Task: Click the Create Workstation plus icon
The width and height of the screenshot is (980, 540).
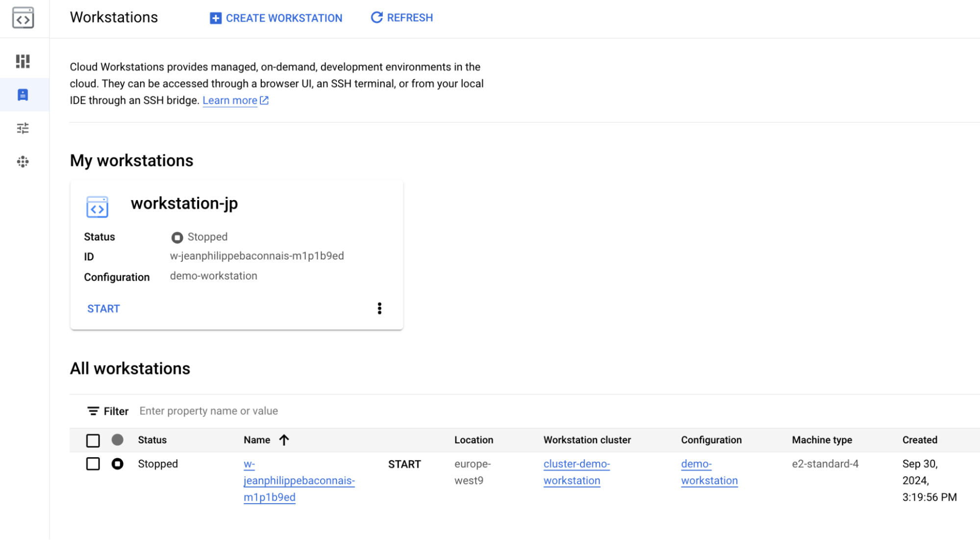Action: click(x=214, y=18)
